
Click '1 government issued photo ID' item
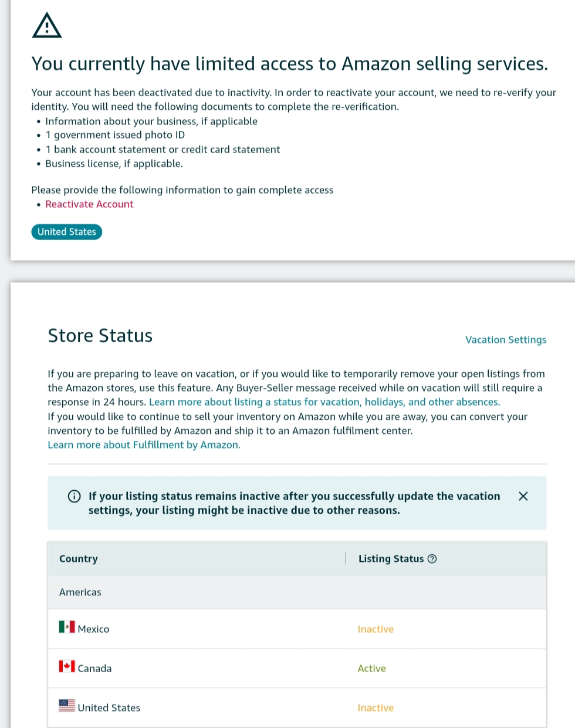[x=115, y=135]
